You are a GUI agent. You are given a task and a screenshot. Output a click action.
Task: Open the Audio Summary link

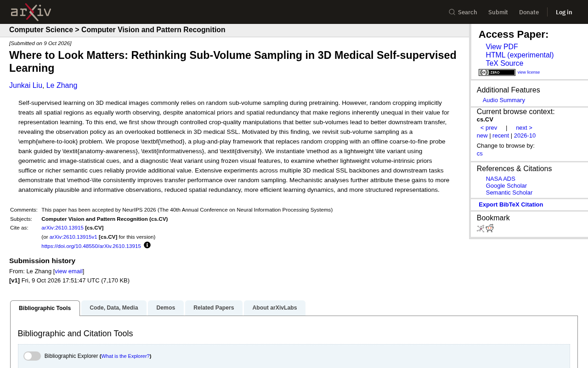click(504, 100)
